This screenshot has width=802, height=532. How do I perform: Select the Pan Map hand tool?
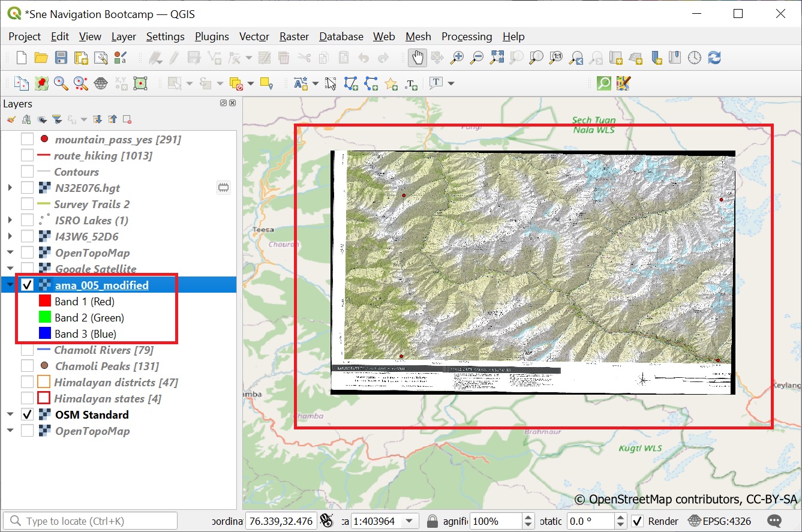417,58
